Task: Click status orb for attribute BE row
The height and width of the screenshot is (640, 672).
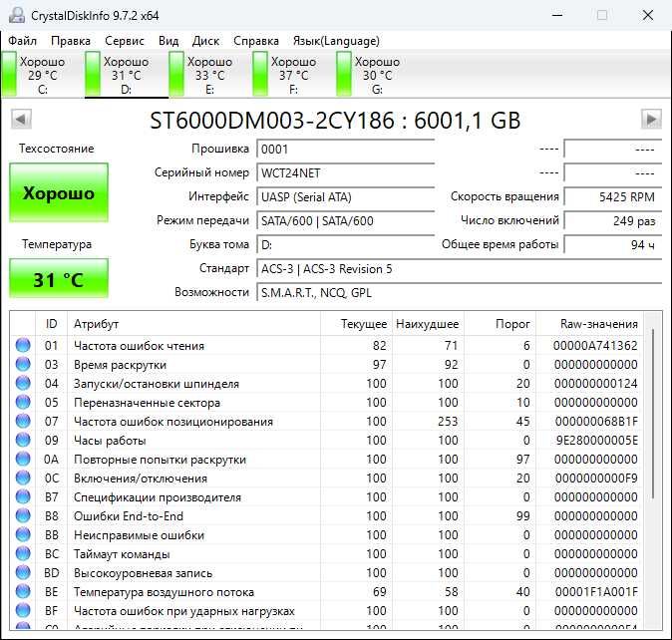Action: [x=23, y=591]
